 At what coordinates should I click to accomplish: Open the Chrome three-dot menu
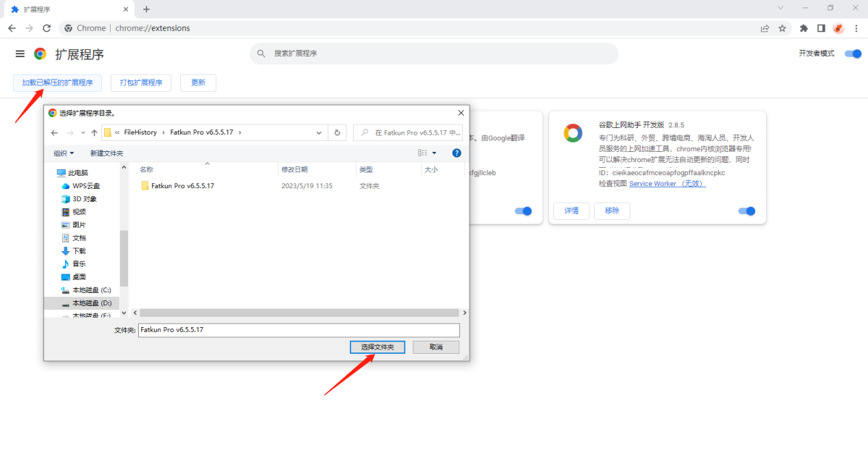pyautogui.click(x=856, y=28)
